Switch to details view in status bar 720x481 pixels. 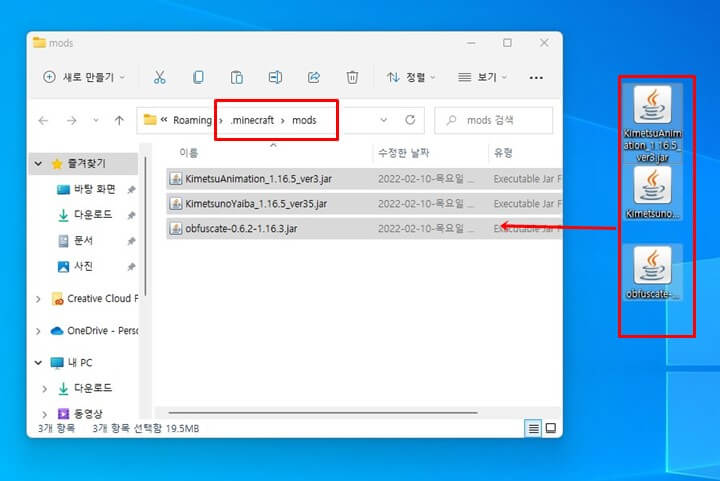point(533,429)
